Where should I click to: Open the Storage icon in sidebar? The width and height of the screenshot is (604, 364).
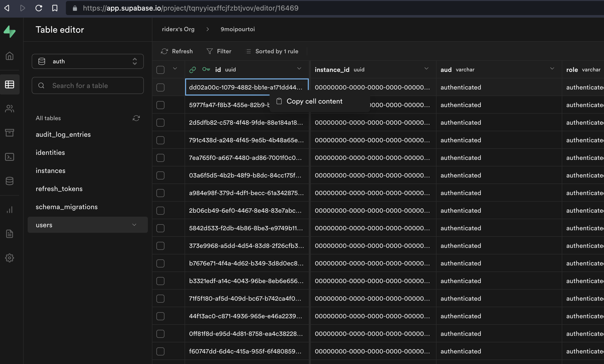coord(10,132)
